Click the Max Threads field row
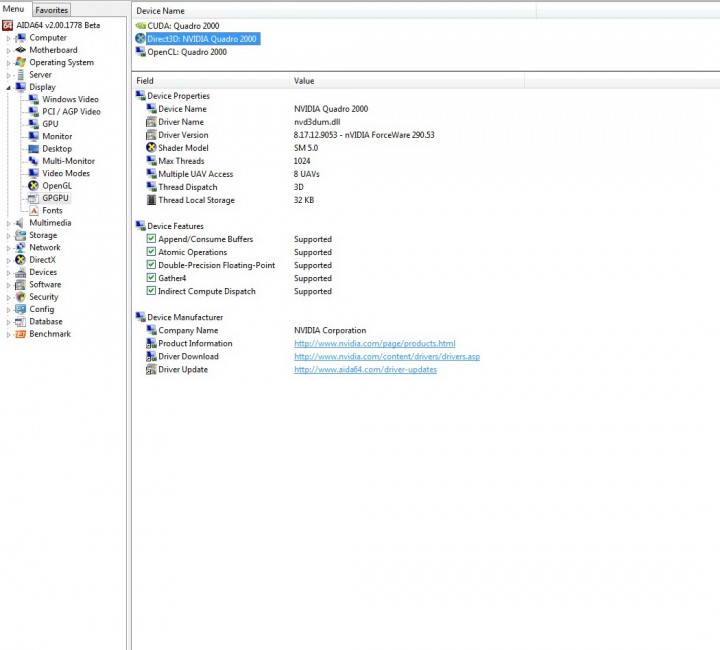 181,161
